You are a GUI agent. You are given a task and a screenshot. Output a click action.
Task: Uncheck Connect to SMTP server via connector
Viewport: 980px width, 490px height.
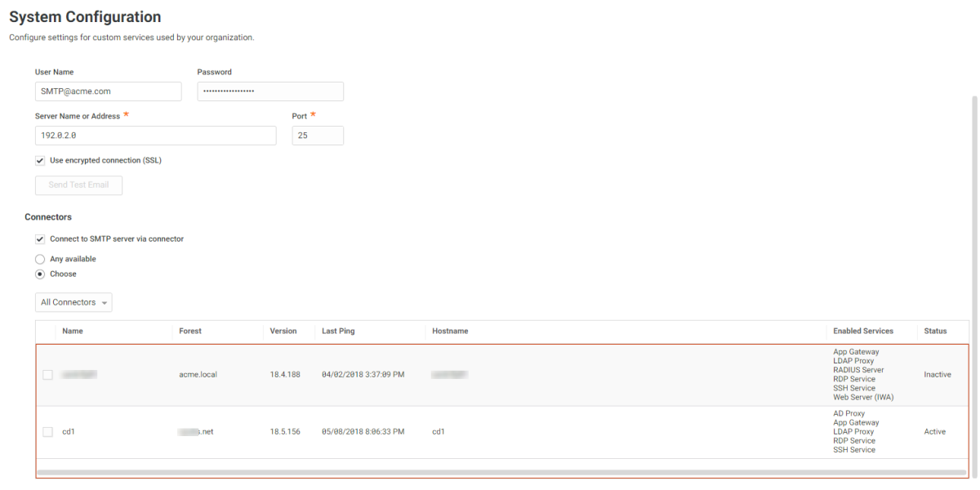pyautogui.click(x=40, y=239)
